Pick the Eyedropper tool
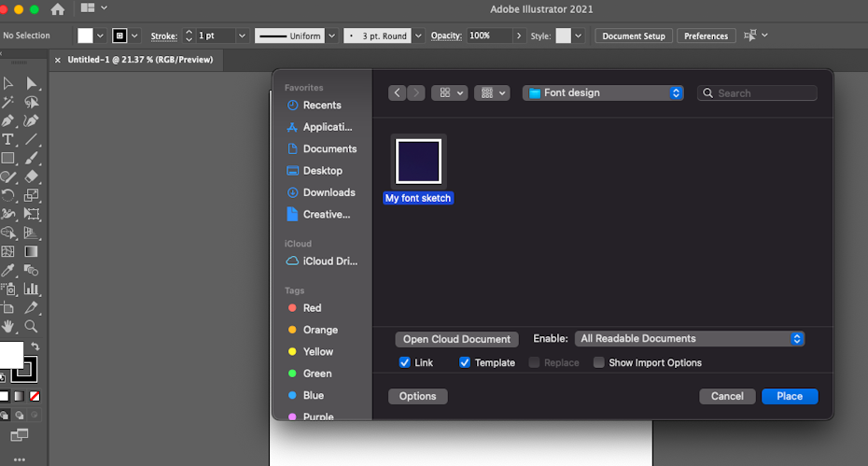 7,270
